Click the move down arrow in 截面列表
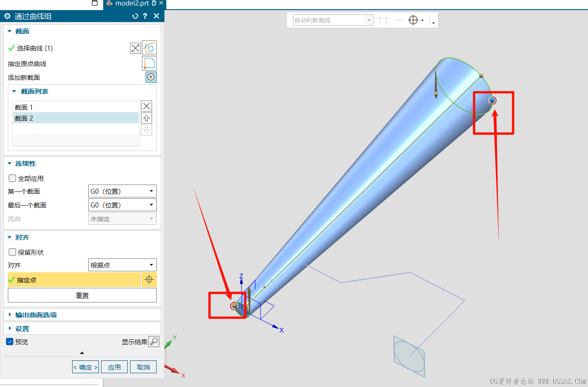 (147, 130)
